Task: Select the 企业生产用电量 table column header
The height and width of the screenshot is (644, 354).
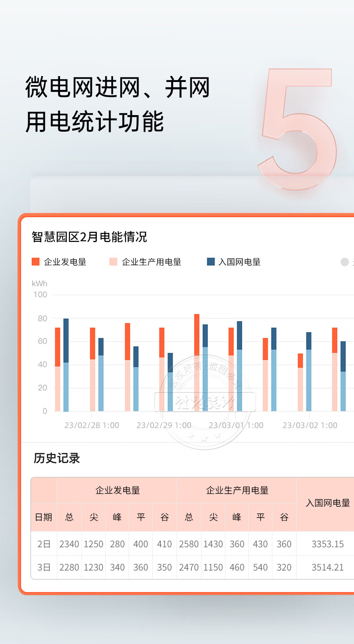Action: (x=237, y=490)
